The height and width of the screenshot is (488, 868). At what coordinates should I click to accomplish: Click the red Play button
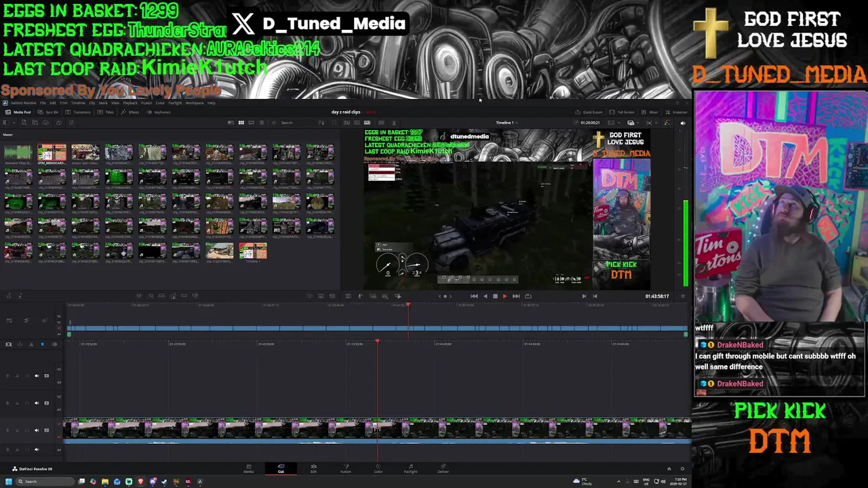pos(505,296)
